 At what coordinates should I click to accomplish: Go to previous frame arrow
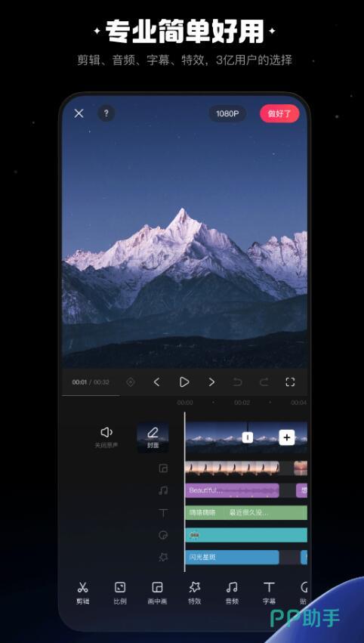pyautogui.click(x=156, y=382)
